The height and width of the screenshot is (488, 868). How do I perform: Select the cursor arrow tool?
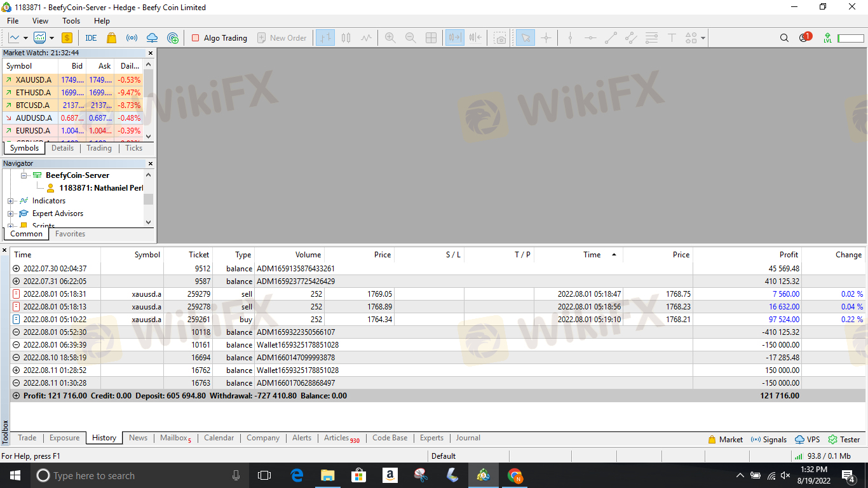526,38
